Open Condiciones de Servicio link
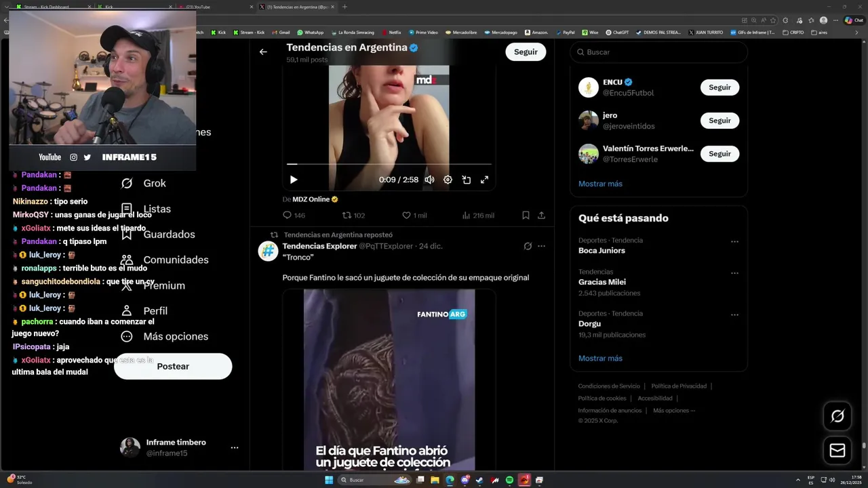Image resolution: width=868 pixels, height=488 pixels. [x=609, y=386]
